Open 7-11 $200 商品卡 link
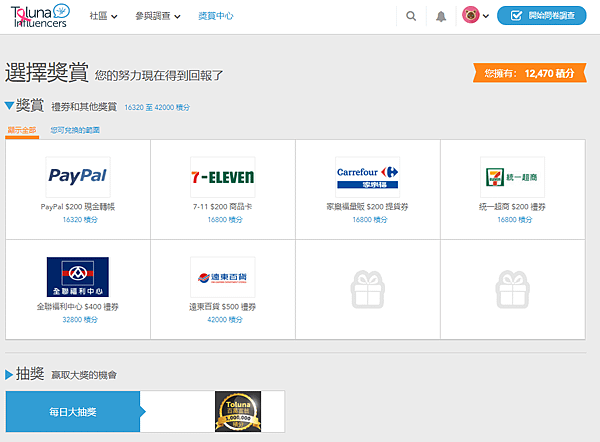The width and height of the screenshot is (600, 442). click(222, 207)
